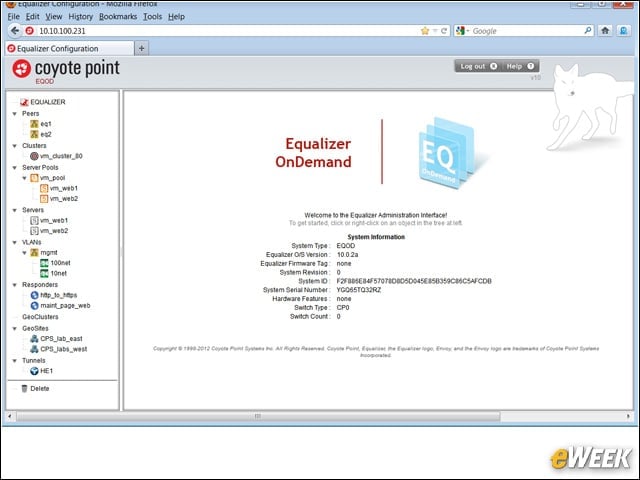Select vm_web2 icon under vm_pool
Viewport: 640px width, 480px height.
[x=44, y=199]
